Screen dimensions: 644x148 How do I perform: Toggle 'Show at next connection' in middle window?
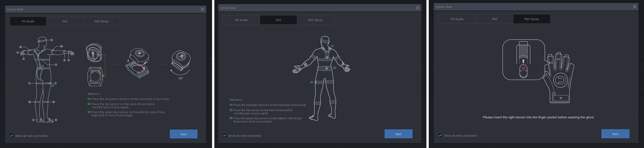tap(225, 136)
